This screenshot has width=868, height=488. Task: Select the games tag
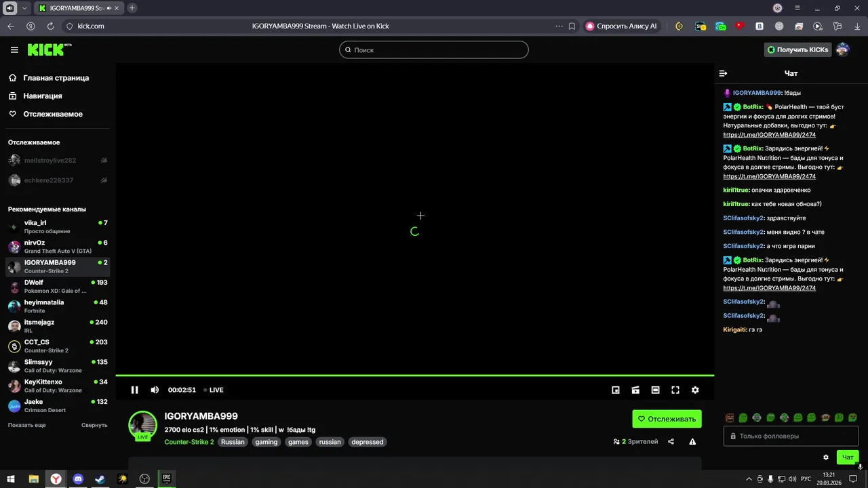(298, 442)
